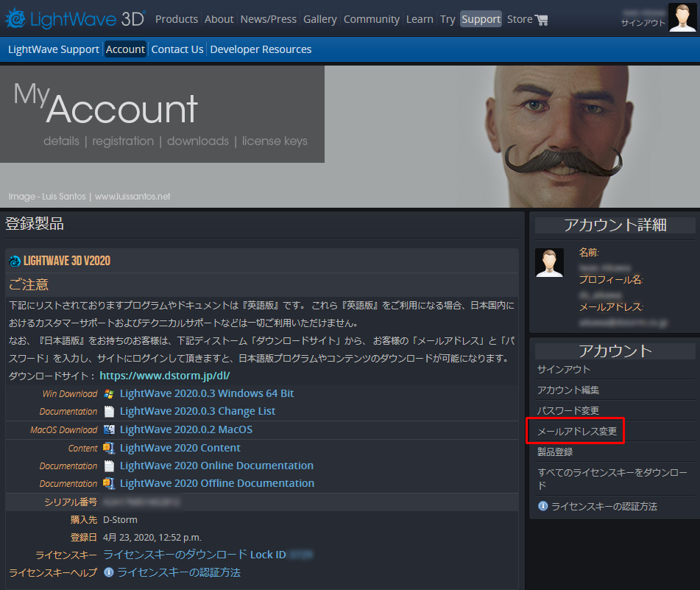
Task: Download LightWave 2020.0.3 Windows 64 Bit
Action: [207, 393]
